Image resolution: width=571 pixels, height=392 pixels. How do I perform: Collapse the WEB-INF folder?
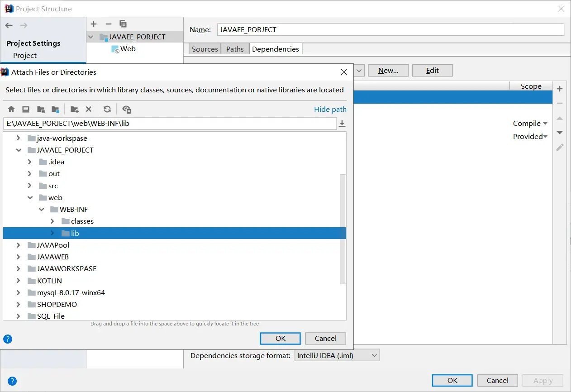pos(41,209)
